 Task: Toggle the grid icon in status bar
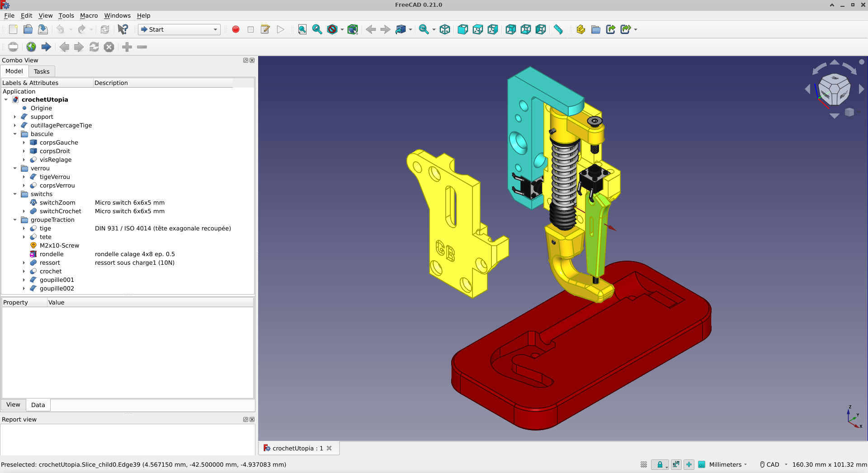644,464
